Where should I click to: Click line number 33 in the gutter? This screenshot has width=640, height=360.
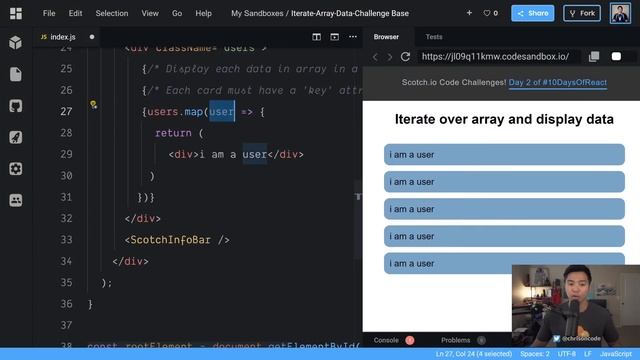pyautogui.click(x=66, y=240)
